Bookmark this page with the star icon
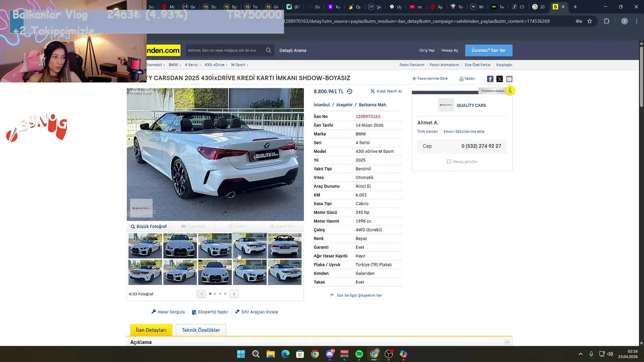Image resolution: width=644 pixels, height=362 pixels. [590, 21]
